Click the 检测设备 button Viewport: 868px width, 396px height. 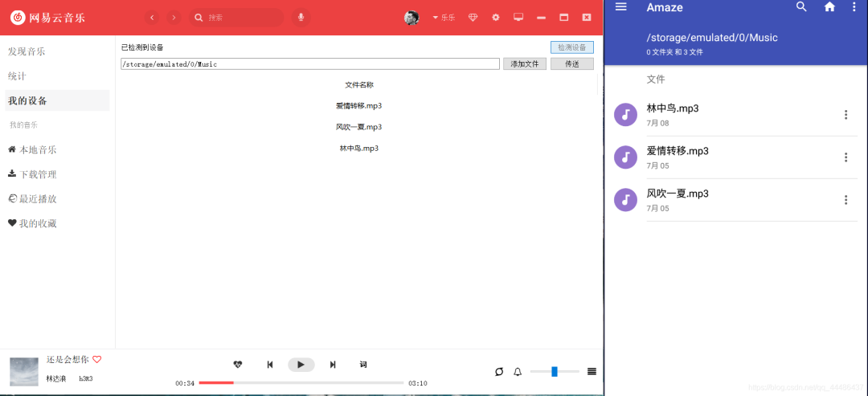click(572, 47)
